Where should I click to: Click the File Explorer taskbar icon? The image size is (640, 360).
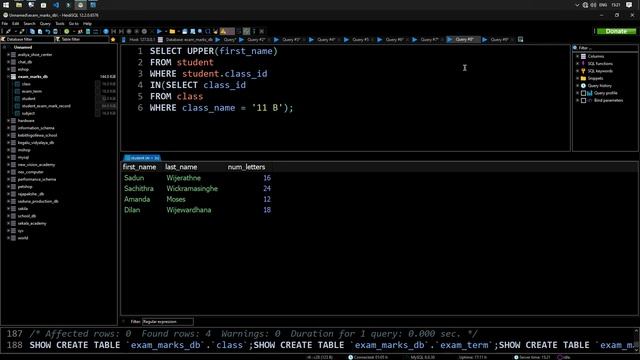point(19,5)
